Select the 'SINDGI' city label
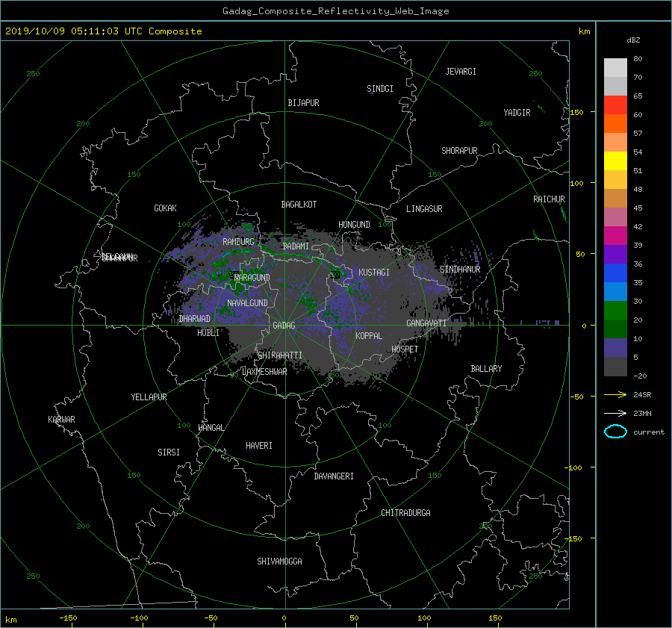Image resolution: width=672 pixels, height=628 pixels. point(380,89)
